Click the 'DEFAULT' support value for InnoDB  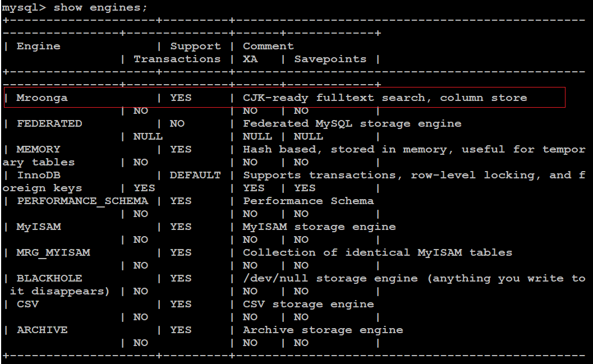click(x=195, y=175)
